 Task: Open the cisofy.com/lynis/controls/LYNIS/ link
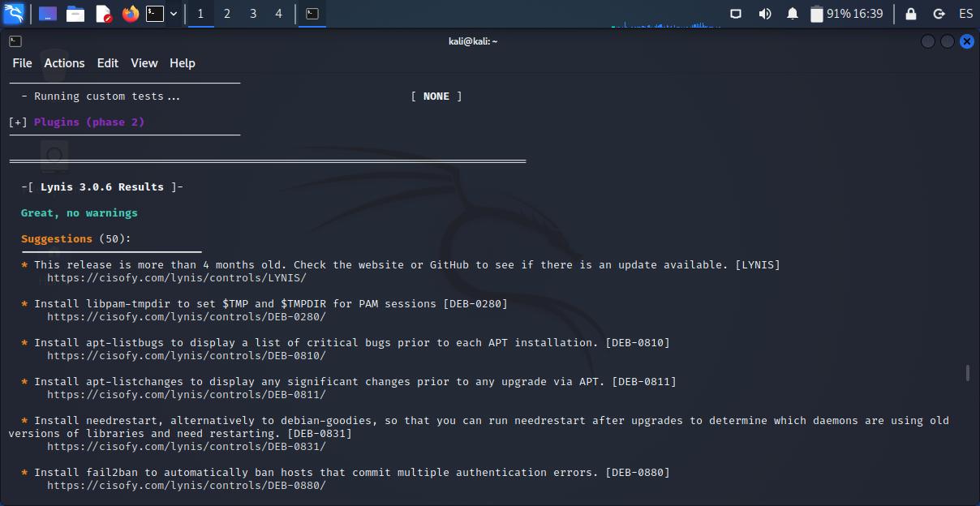(x=176, y=278)
